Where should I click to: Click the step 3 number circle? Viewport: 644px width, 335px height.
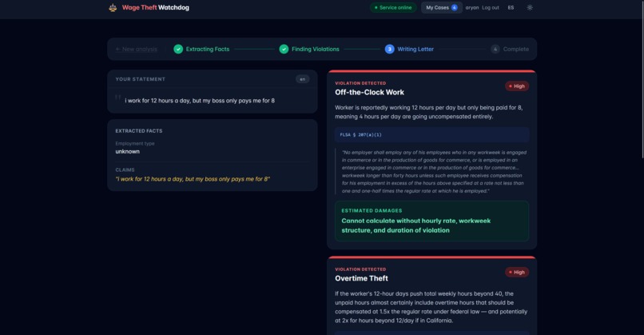coord(389,49)
